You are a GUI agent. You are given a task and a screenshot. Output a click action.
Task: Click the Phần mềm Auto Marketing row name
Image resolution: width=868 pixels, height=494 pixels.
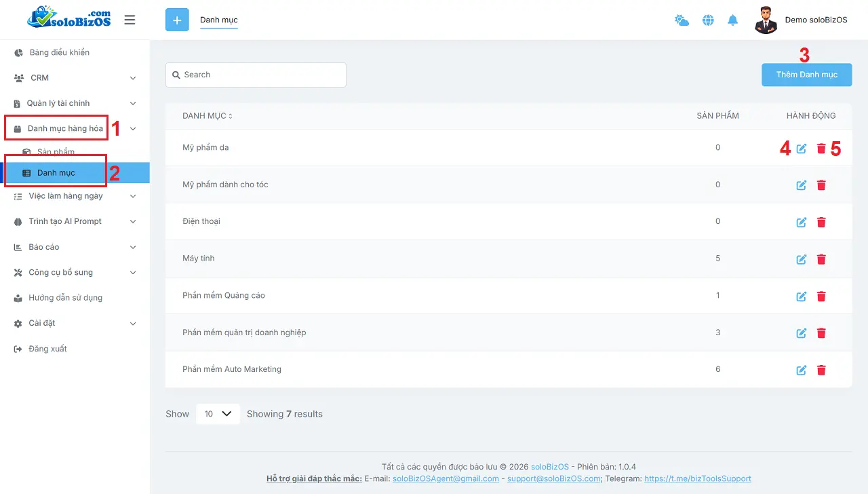coord(231,369)
